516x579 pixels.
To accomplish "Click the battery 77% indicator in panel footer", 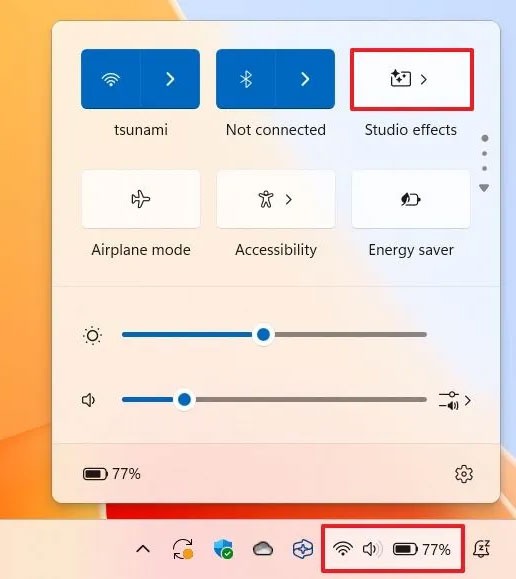I will 112,474.
